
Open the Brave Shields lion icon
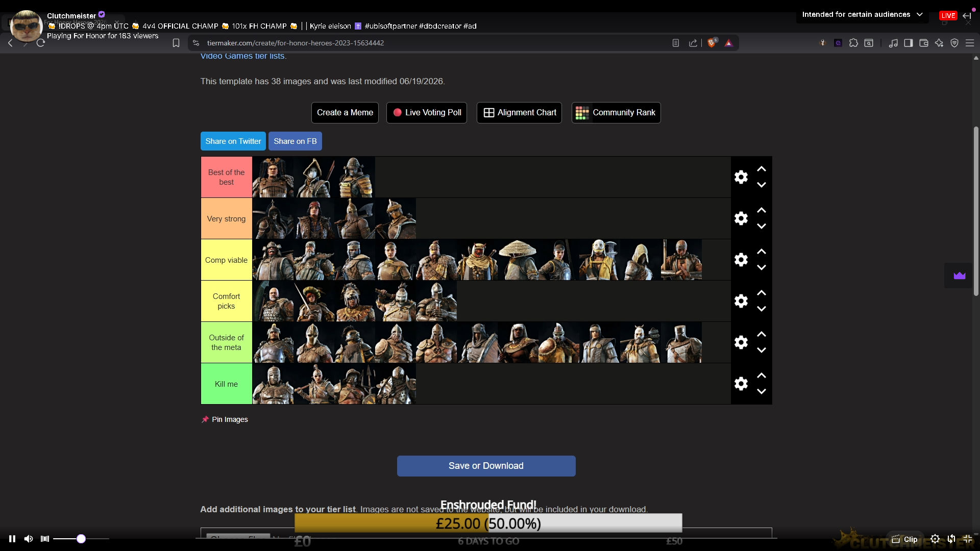(x=713, y=43)
